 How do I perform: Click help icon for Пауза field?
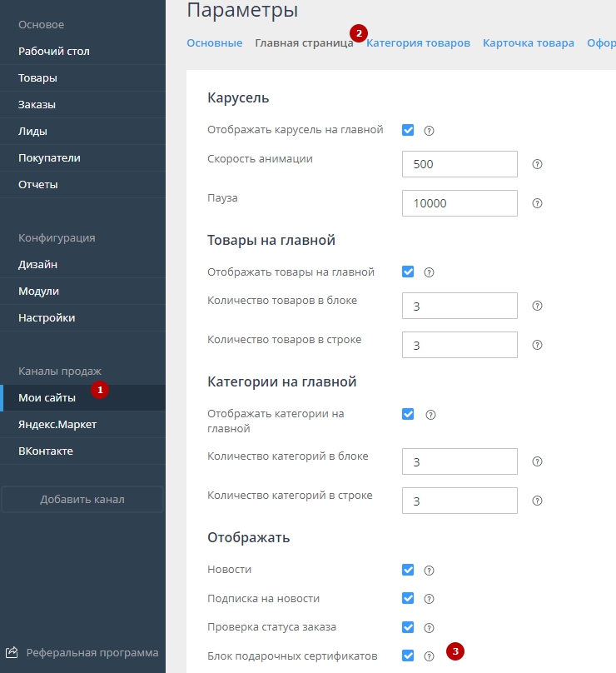coord(537,203)
